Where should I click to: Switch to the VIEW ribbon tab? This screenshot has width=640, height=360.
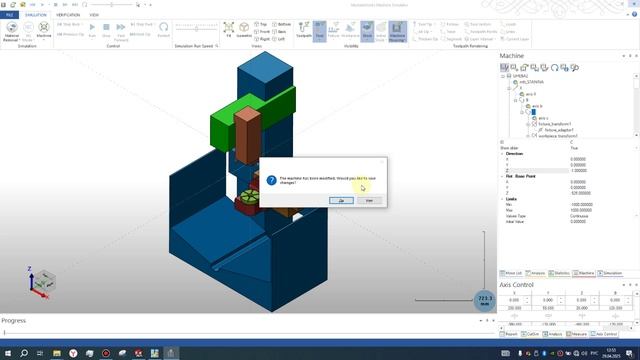pyautogui.click(x=94, y=15)
